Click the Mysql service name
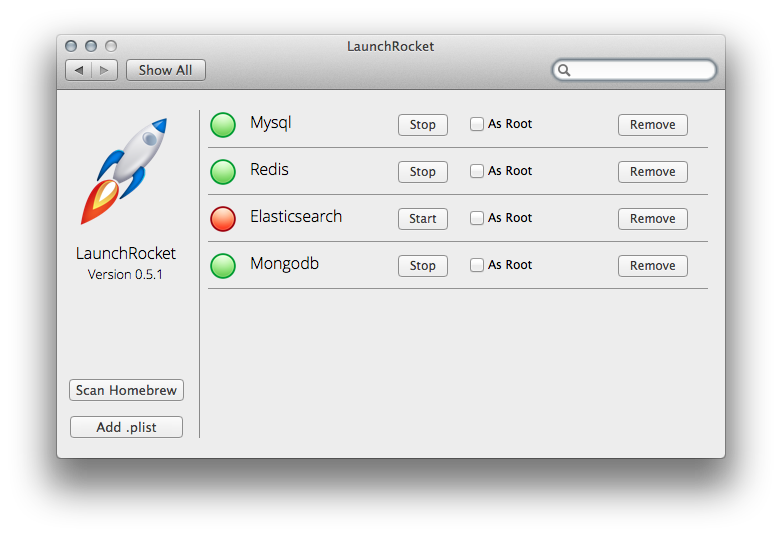Image resolution: width=782 pixels, height=537 pixels. [x=271, y=123]
